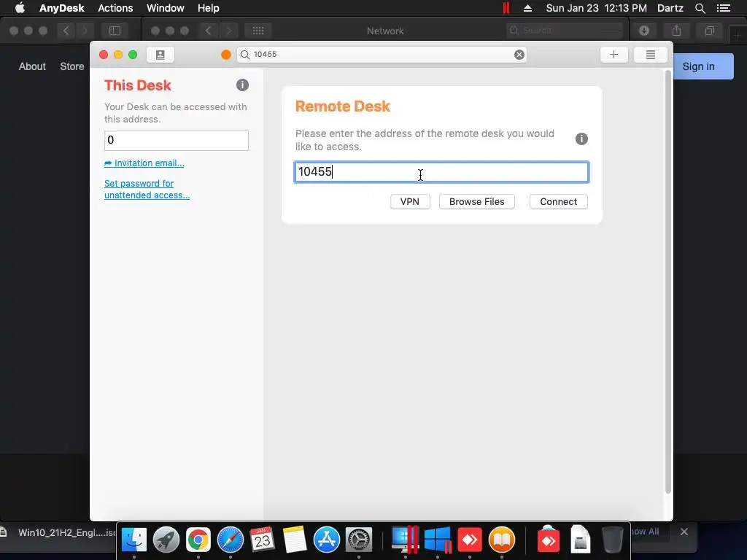Open Trash from the Dock
Image resolution: width=747 pixels, height=560 pixels.
(613, 540)
